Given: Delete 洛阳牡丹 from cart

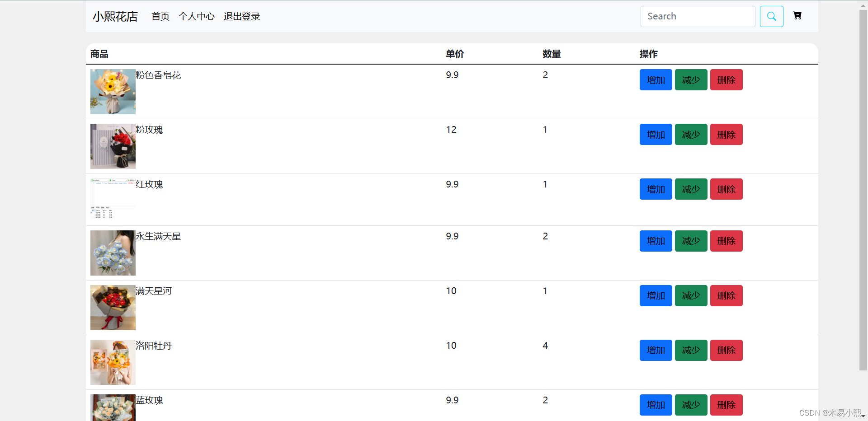Looking at the screenshot, I should click(x=726, y=351).
